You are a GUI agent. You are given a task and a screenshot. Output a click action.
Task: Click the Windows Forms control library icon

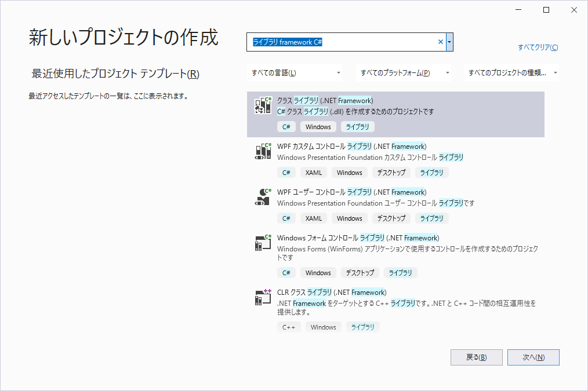tap(263, 243)
